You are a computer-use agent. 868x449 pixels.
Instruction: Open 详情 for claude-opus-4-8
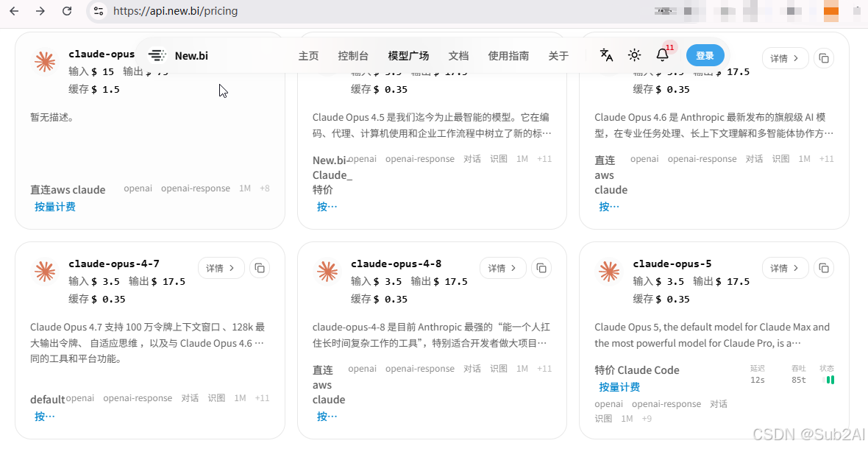click(502, 268)
